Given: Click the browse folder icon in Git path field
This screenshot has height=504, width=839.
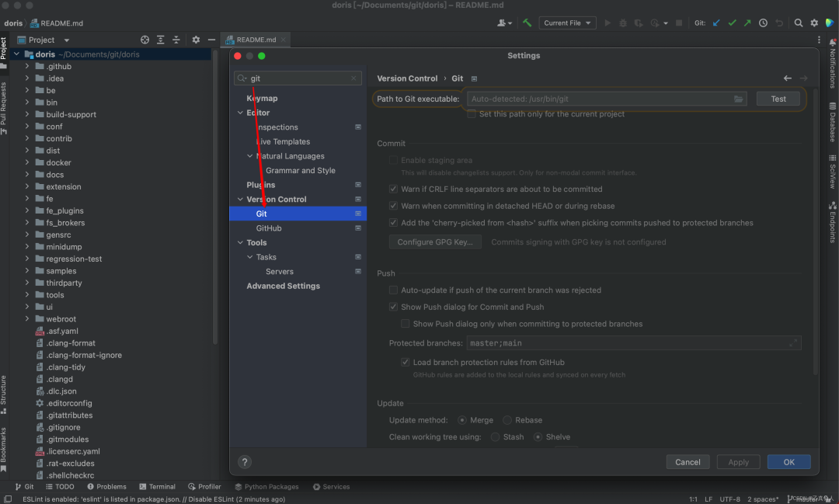Looking at the screenshot, I should tap(738, 99).
